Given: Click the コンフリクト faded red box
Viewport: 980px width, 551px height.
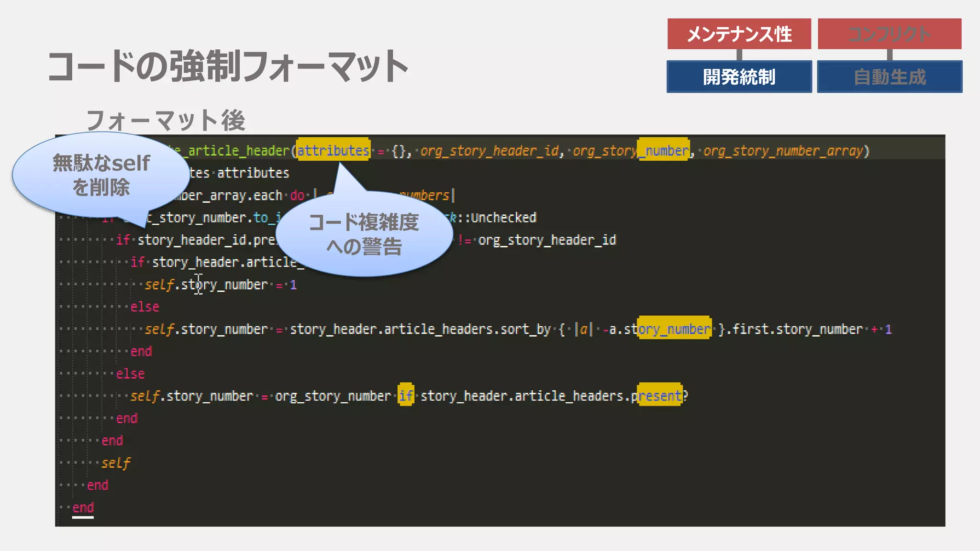Looking at the screenshot, I should [890, 34].
